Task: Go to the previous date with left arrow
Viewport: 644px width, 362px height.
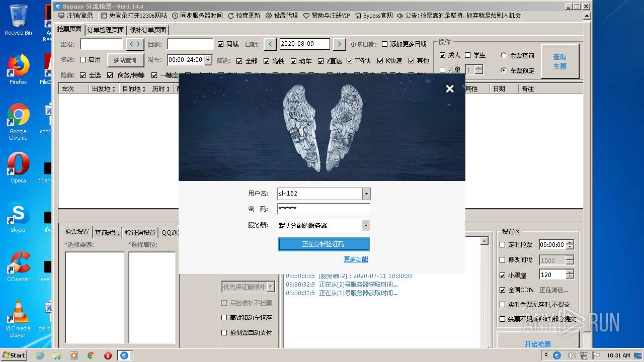Action: (x=270, y=44)
